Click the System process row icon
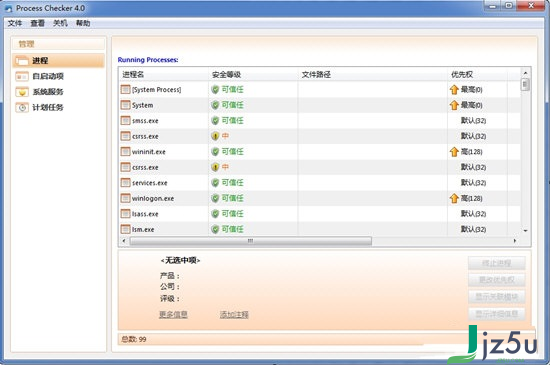The width and height of the screenshot is (550, 365). [x=125, y=105]
